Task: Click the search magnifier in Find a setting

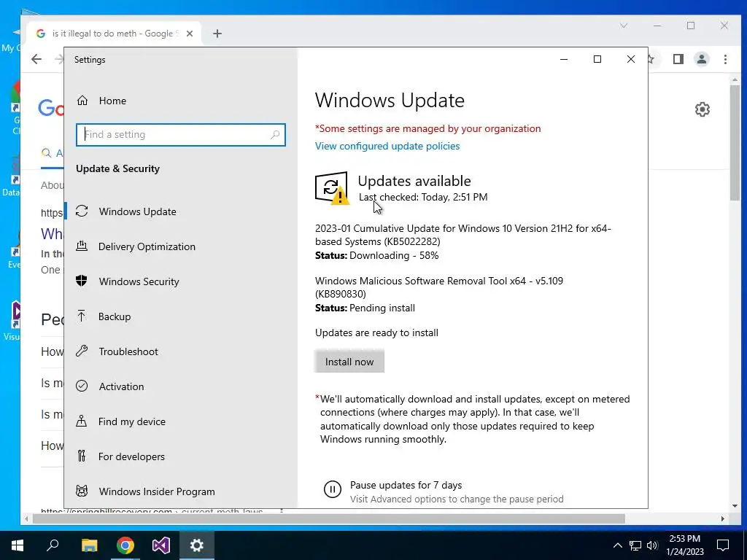Action: (x=275, y=135)
